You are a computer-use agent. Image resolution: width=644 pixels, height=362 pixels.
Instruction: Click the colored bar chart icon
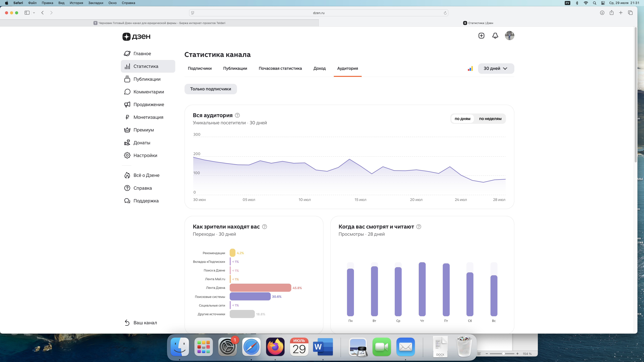coord(470,69)
